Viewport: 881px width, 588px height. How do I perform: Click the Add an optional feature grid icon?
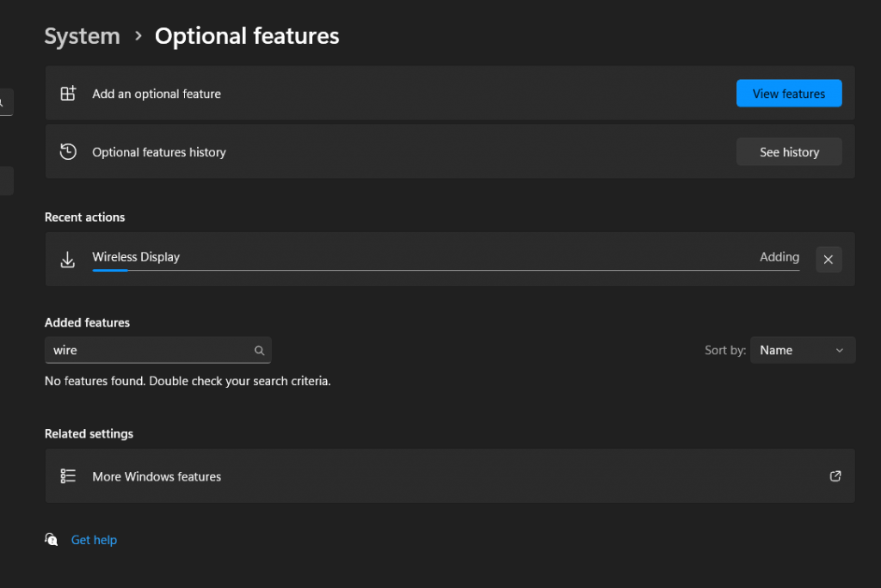[x=68, y=94]
